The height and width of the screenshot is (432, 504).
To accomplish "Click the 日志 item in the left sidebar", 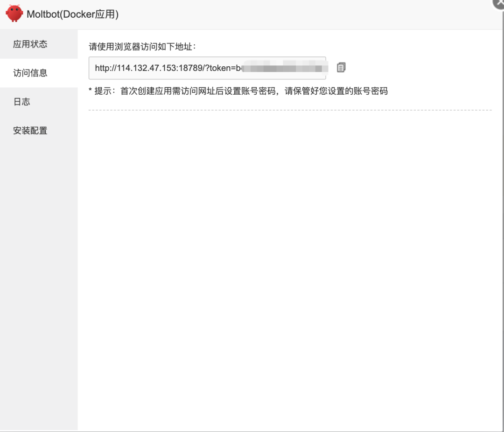I will coord(22,102).
